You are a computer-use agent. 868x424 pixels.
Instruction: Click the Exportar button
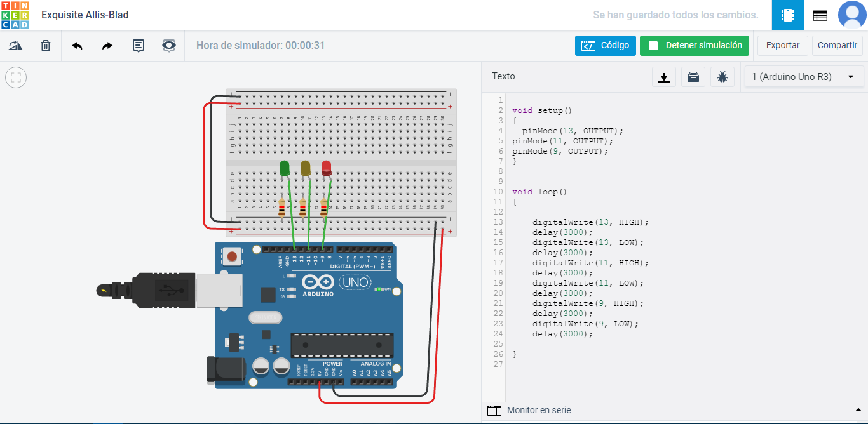click(783, 46)
